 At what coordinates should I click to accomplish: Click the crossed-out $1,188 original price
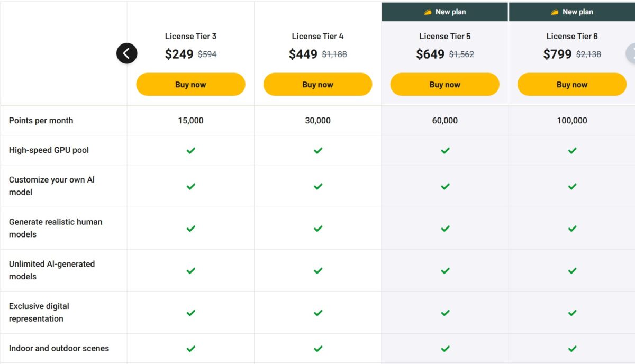click(x=334, y=54)
